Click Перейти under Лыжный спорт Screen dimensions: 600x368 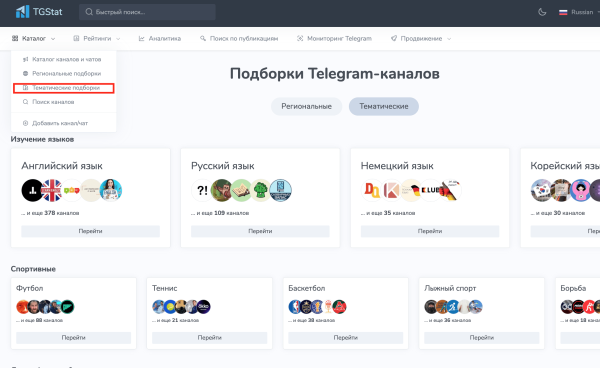pyautogui.click(x=482, y=338)
